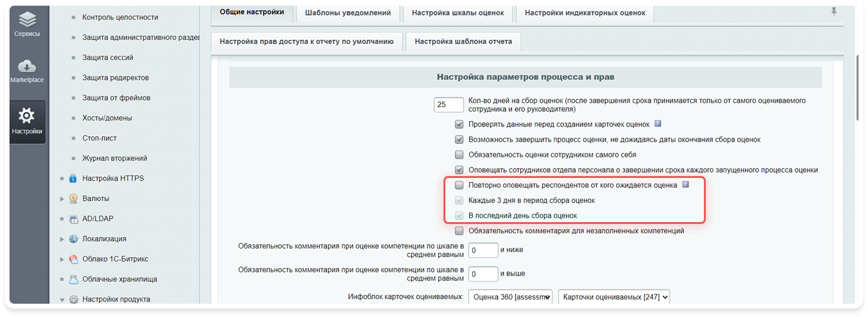The image size is (868, 317).
Task: Toggle Проверять данные перед созданием карточек checkbox
Action: click(459, 124)
